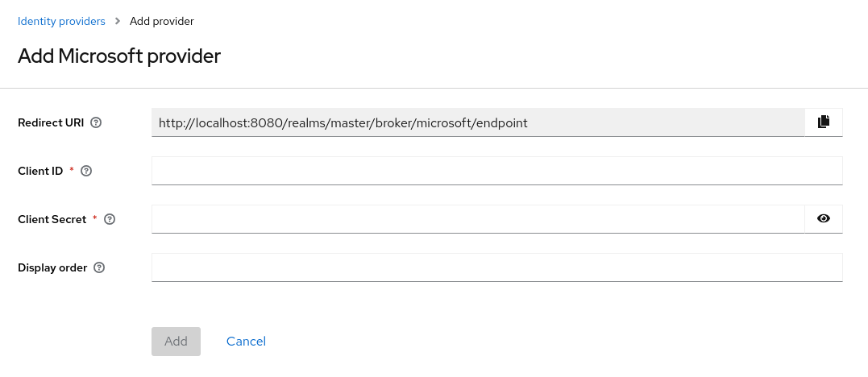
Task: Copy the Redirect URI to clipboard
Action: (x=823, y=122)
